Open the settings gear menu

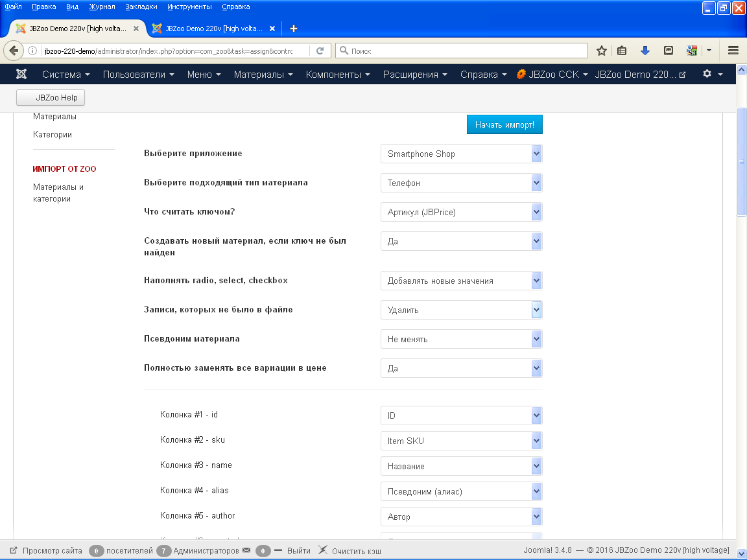(x=712, y=75)
